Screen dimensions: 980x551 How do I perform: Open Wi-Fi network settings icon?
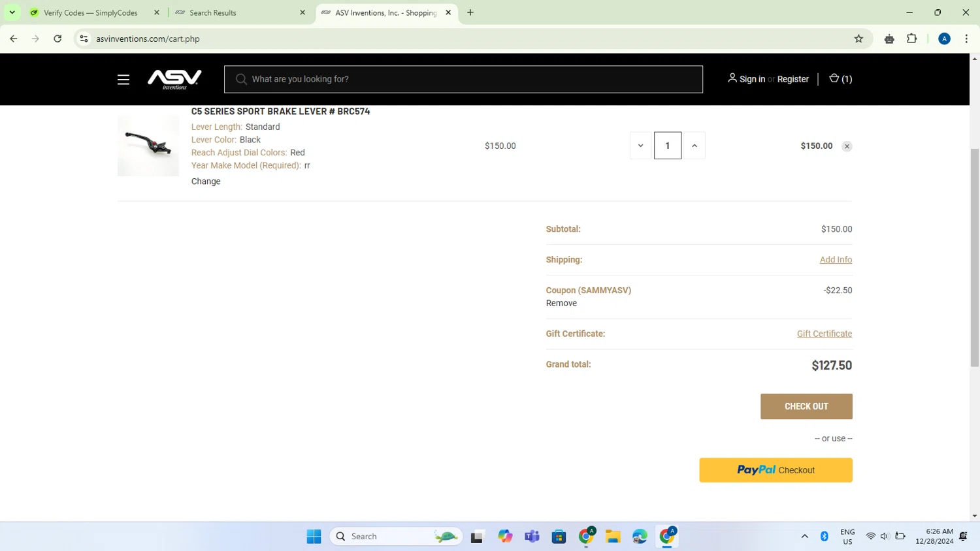(870, 537)
